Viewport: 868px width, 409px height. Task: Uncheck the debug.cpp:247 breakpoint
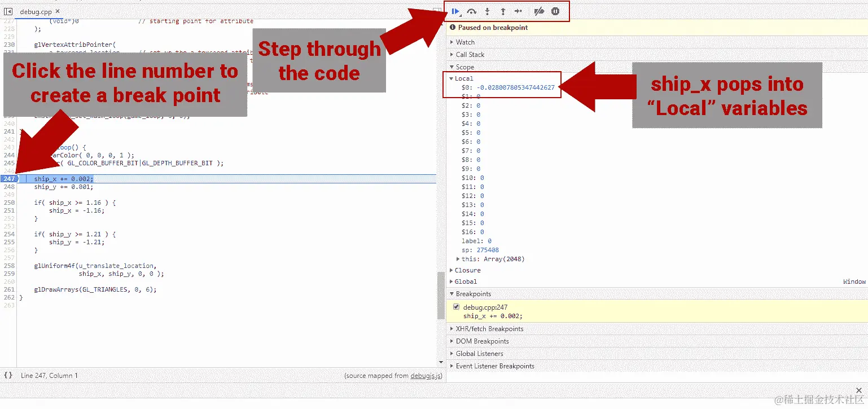click(457, 307)
